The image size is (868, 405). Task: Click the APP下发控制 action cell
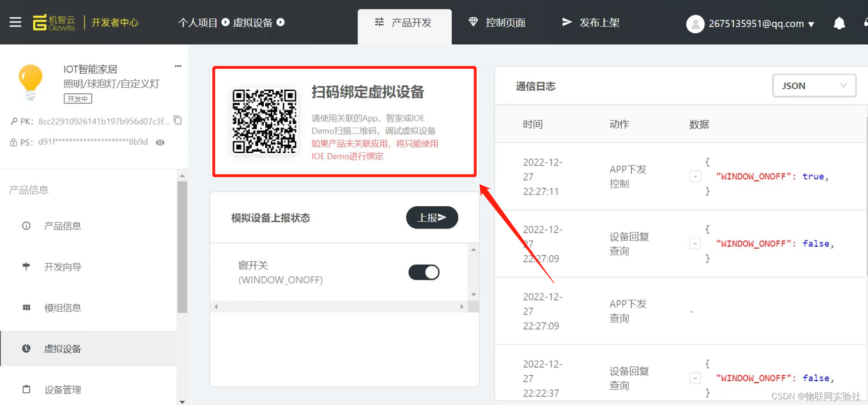628,176
